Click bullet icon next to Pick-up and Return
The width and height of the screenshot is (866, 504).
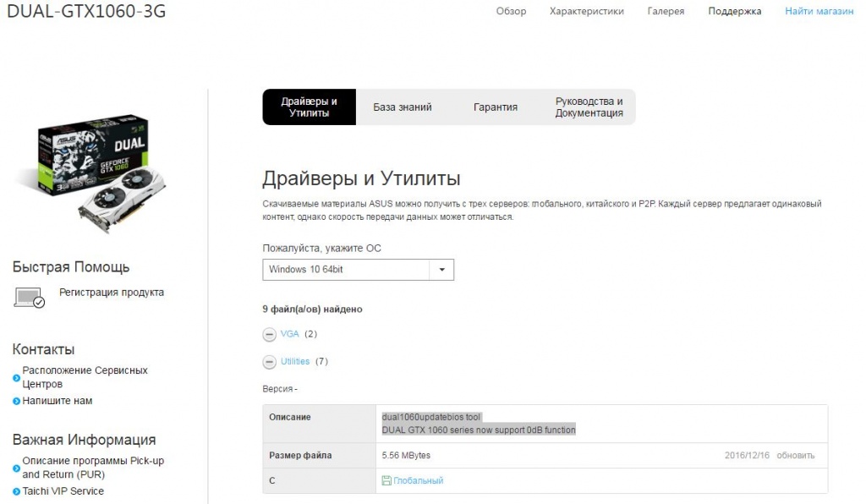pyautogui.click(x=16, y=468)
